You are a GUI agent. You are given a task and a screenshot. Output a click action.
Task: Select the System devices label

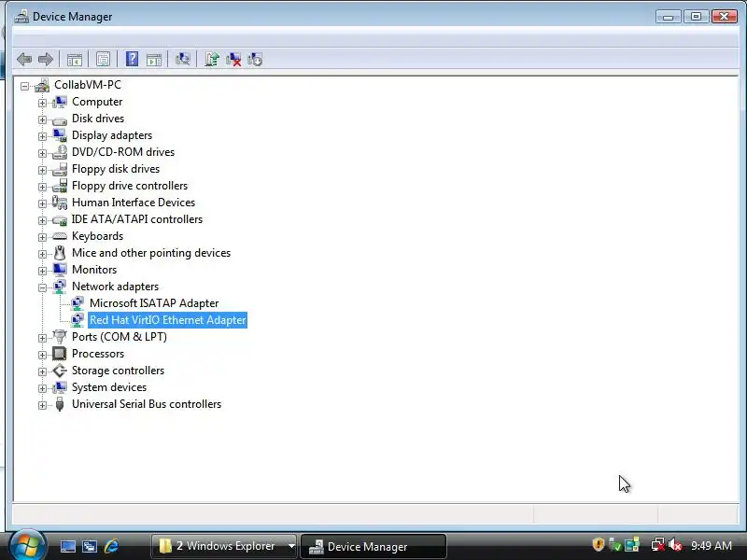(109, 387)
